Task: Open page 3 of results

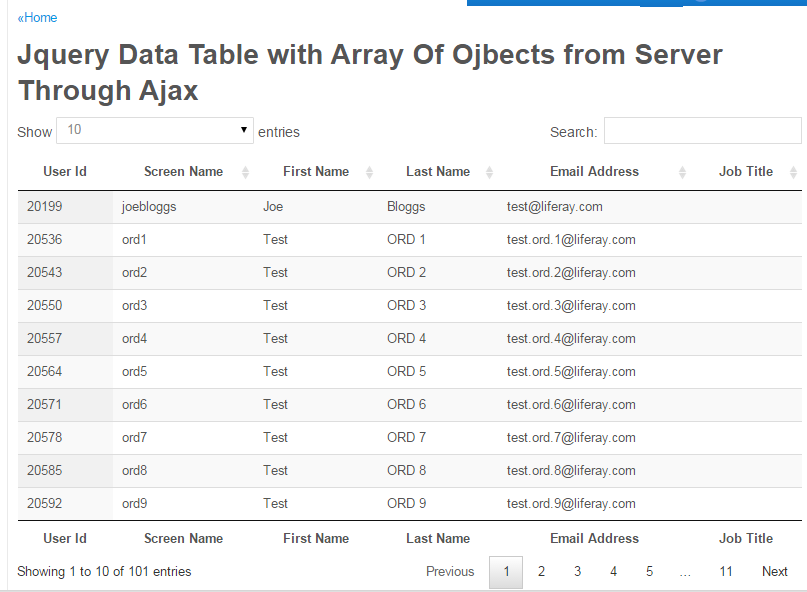Action: (x=577, y=571)
